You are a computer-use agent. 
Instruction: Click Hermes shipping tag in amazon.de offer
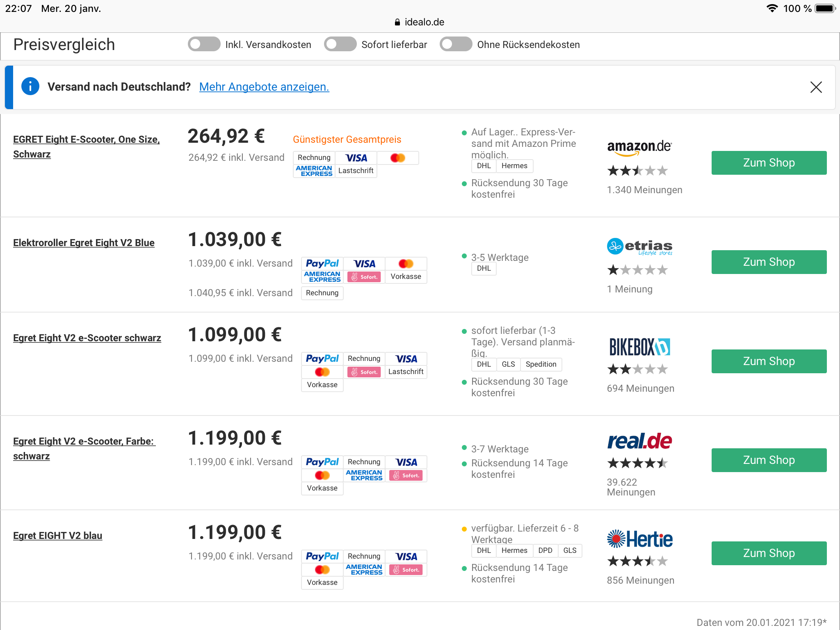click(514, 166)
